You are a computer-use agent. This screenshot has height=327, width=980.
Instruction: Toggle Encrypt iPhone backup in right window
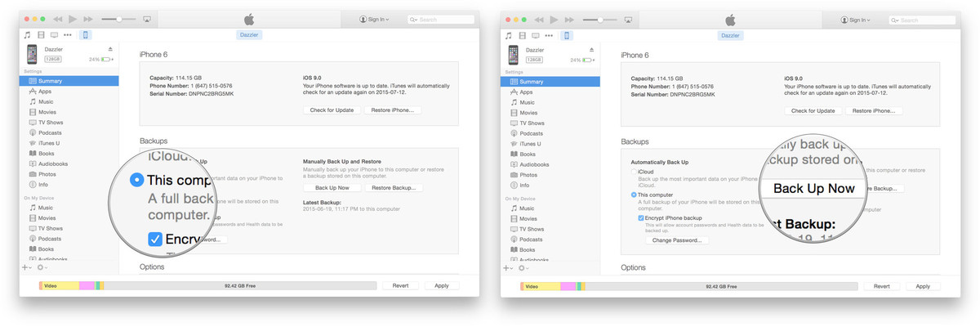coord(641,218)
